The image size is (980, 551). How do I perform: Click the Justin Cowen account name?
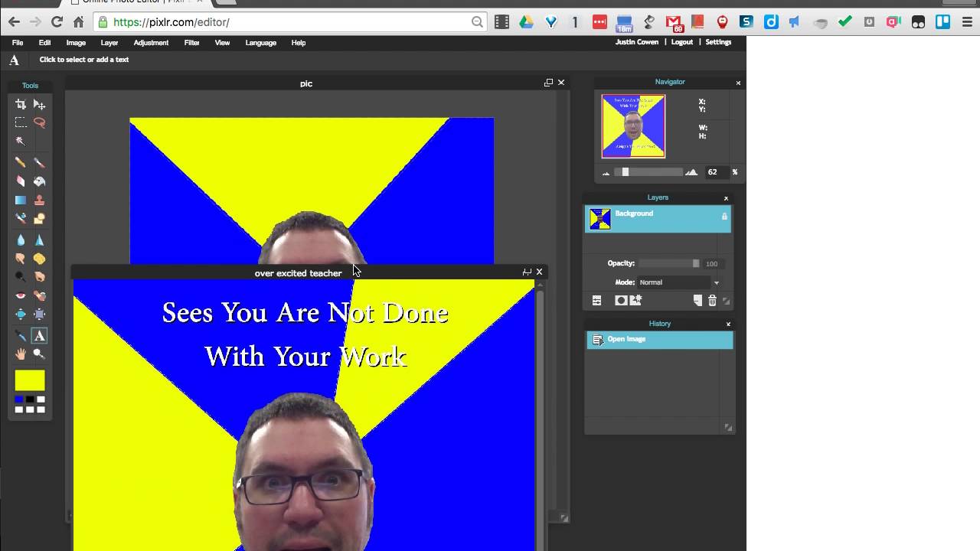pyautogui.click(x=637, y=42)
